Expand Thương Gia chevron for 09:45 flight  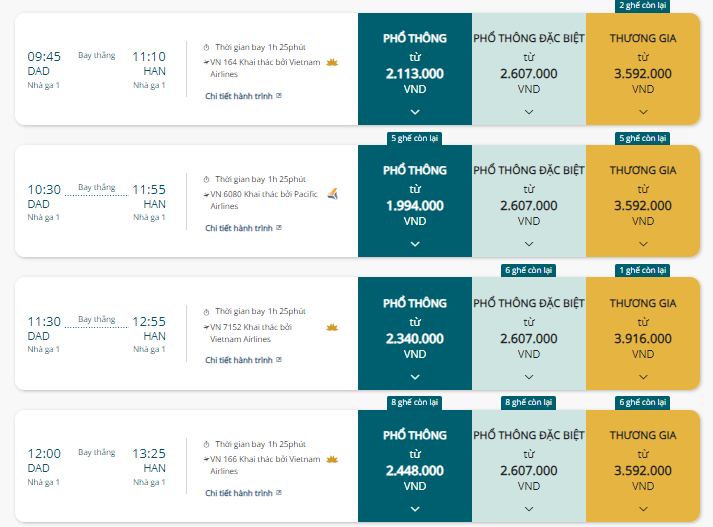tap(643, 112)
